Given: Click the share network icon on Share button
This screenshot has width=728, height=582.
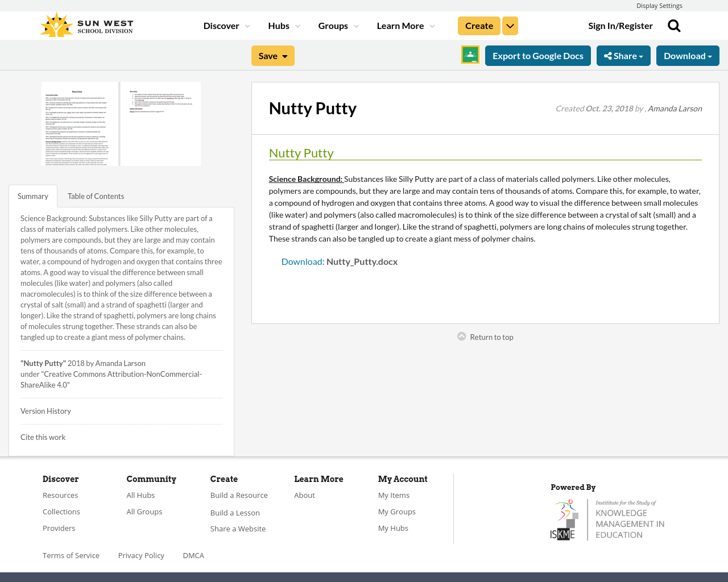Looking at the screenshot, I should tap(607, 55).
